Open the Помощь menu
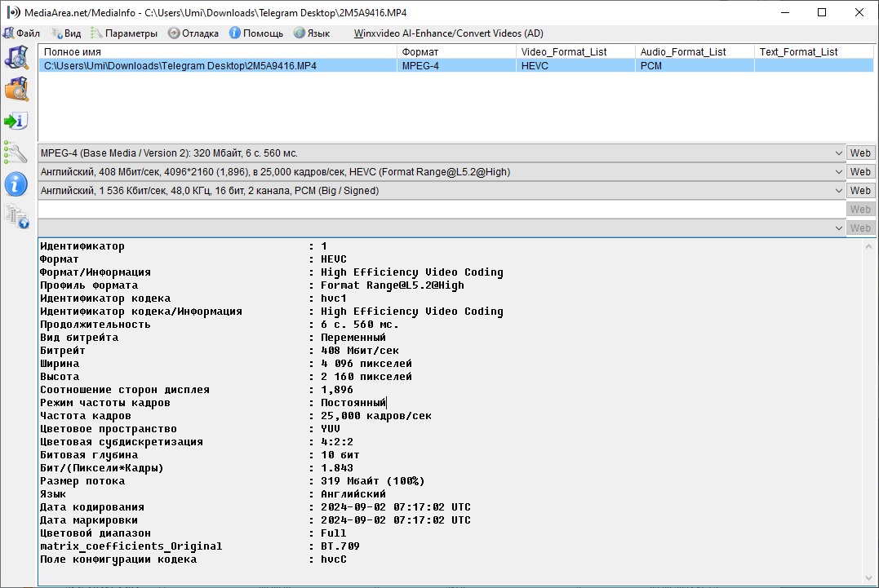This screenshot has height=588, width=879. point(256,33)
